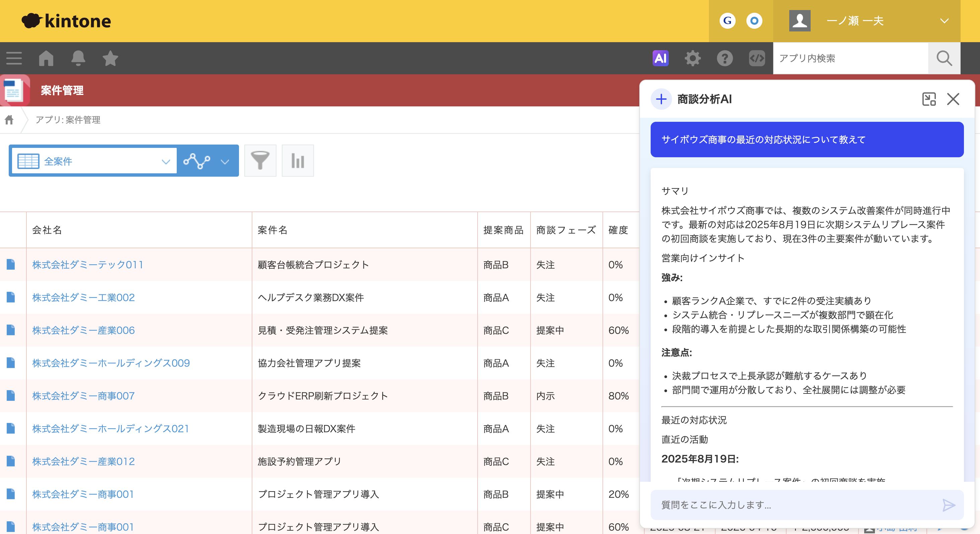Open the settings gear icon
The image size is (980, 534).
pos(692,58)
